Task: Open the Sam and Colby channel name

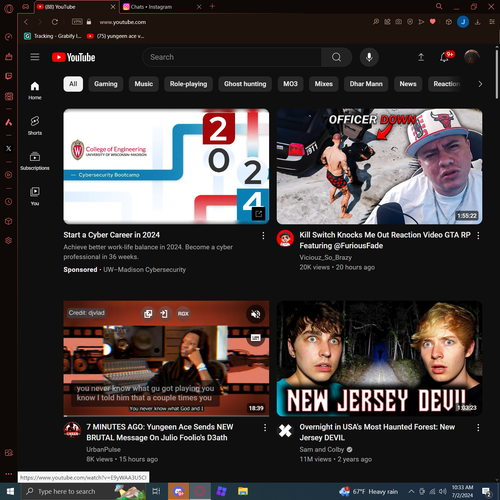Action: coord(322,449)
